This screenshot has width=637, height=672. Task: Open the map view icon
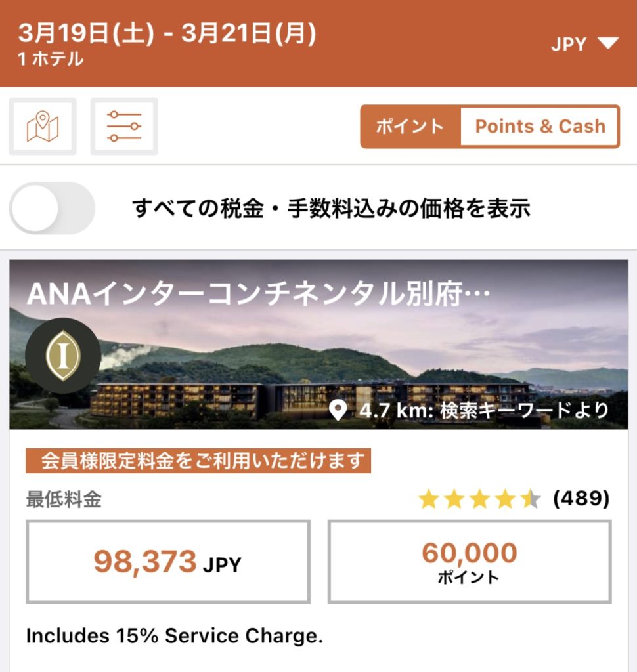[x=43, y=127]
